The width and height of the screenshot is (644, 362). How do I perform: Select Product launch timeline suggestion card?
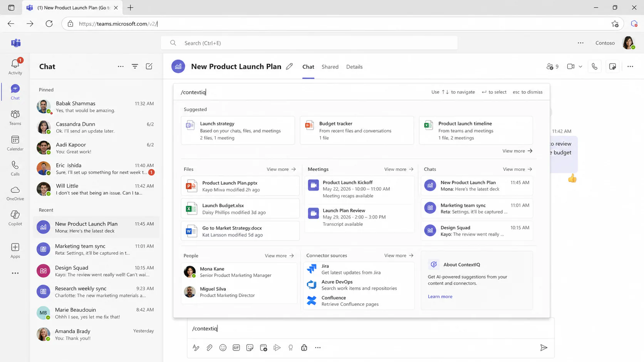tap(476, 130)
